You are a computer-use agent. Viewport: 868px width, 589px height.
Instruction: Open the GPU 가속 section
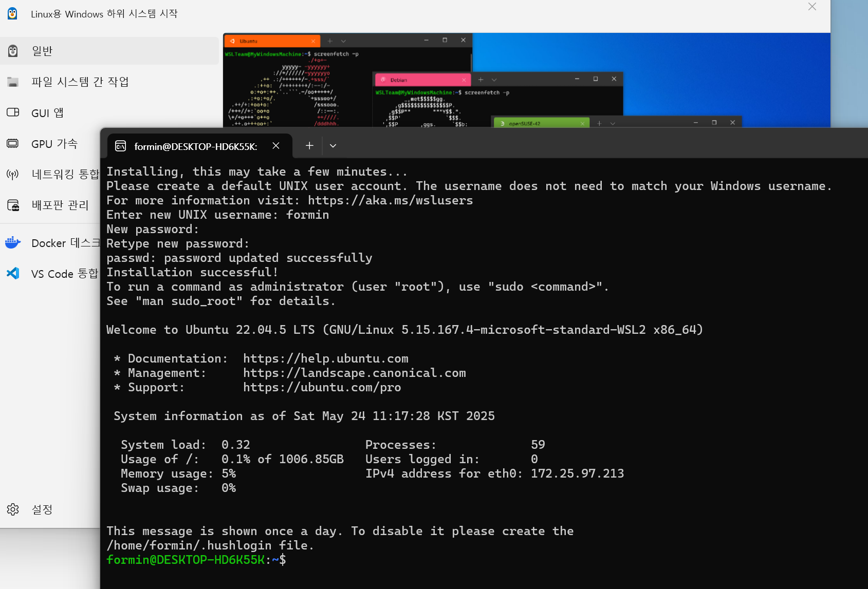(50, 144)
